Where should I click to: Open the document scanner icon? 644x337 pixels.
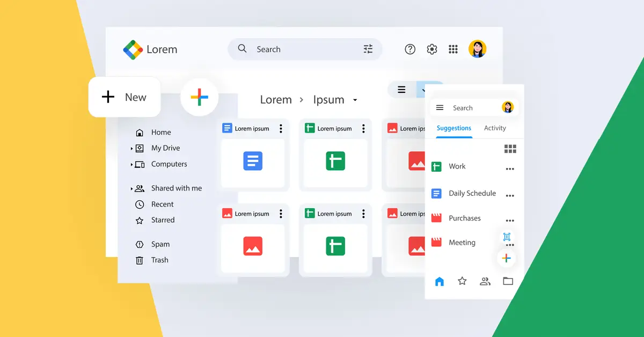point(507,237)
